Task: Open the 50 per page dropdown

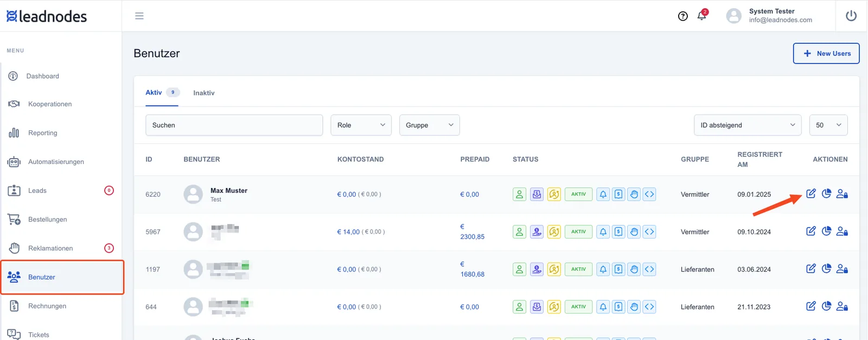Action: [x=828, y=125]
